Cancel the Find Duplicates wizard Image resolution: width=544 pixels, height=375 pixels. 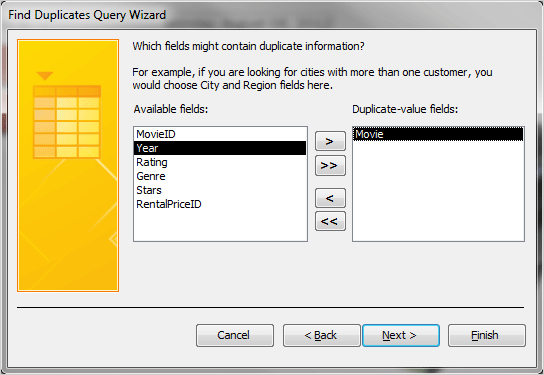pos(235,335)
